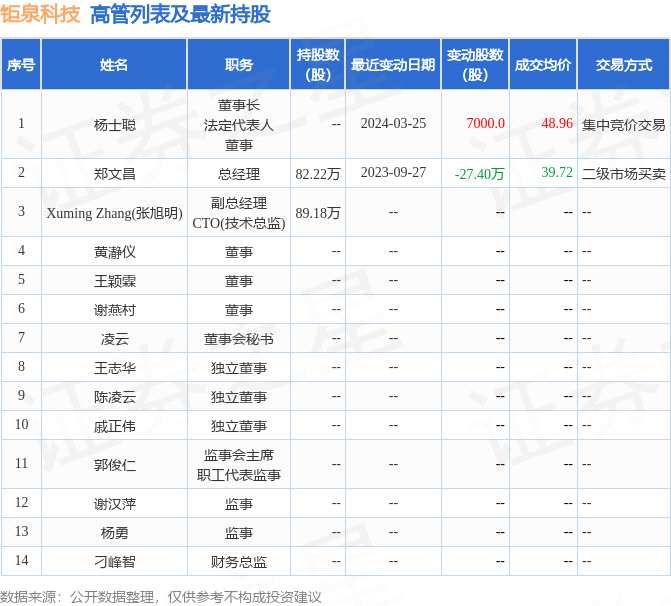Select the name 郑文昌
Screen dimensions: 671x606
(x=114, y=174)
